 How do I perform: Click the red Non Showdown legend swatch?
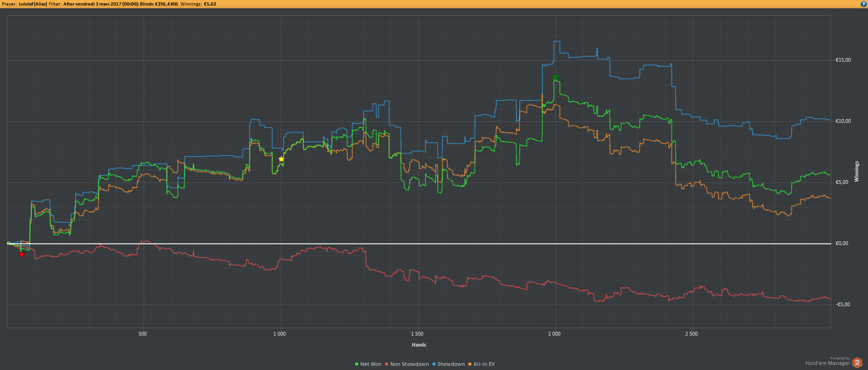coord(387,364)
